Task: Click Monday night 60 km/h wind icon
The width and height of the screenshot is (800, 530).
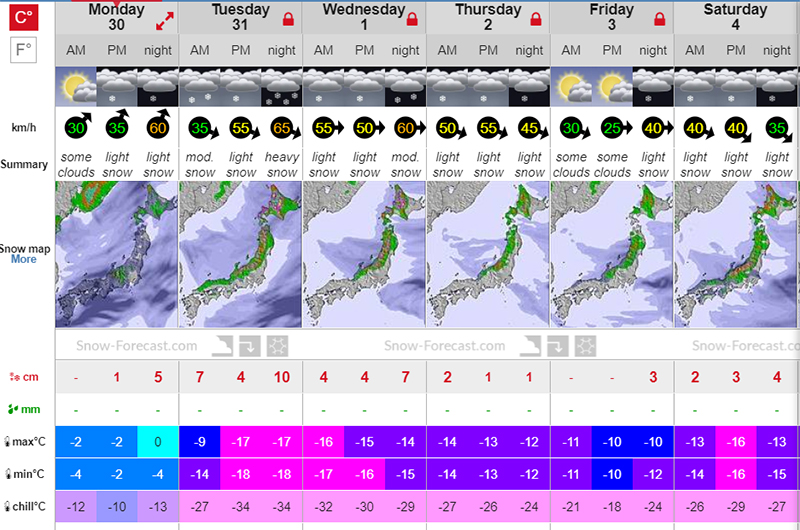Action: pos(158,128)
